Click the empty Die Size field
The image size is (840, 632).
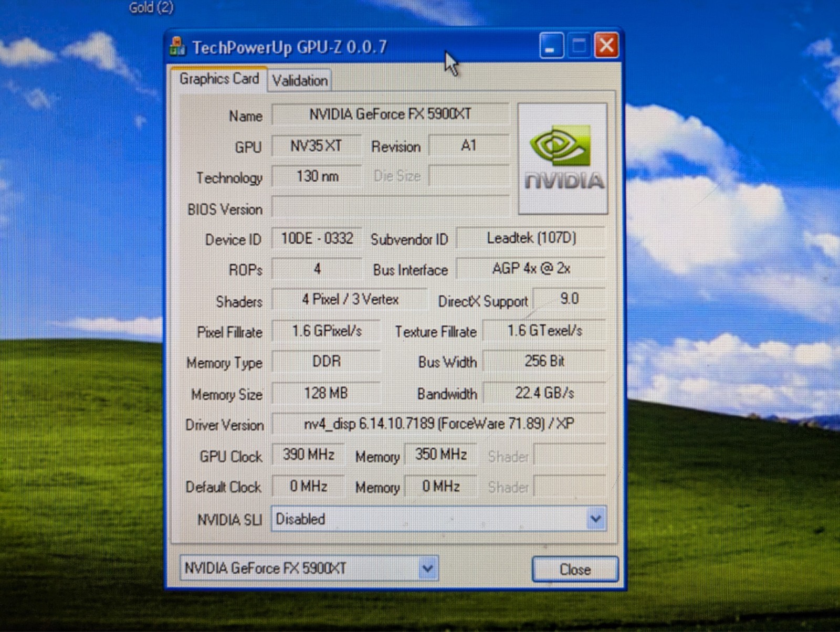[469, 176]
